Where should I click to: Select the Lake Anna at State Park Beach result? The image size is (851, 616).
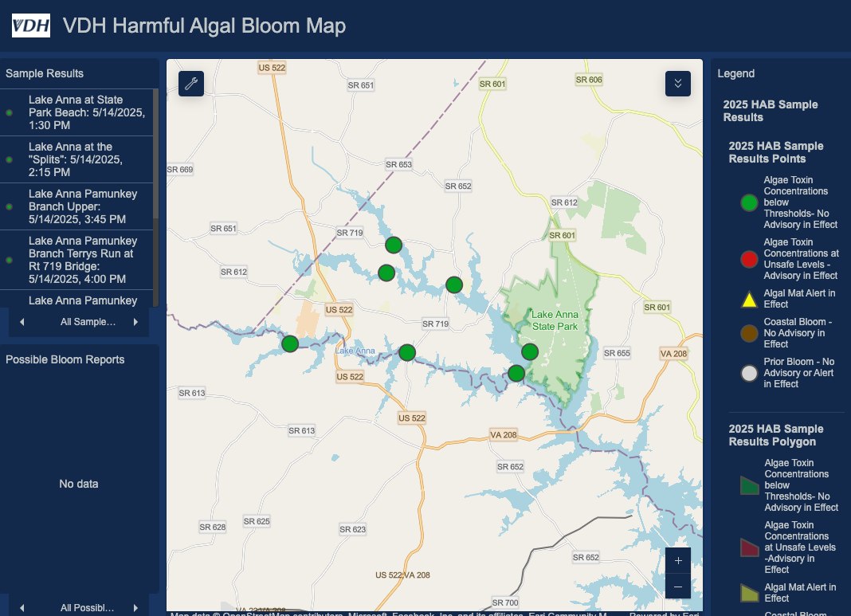[76, 112]
